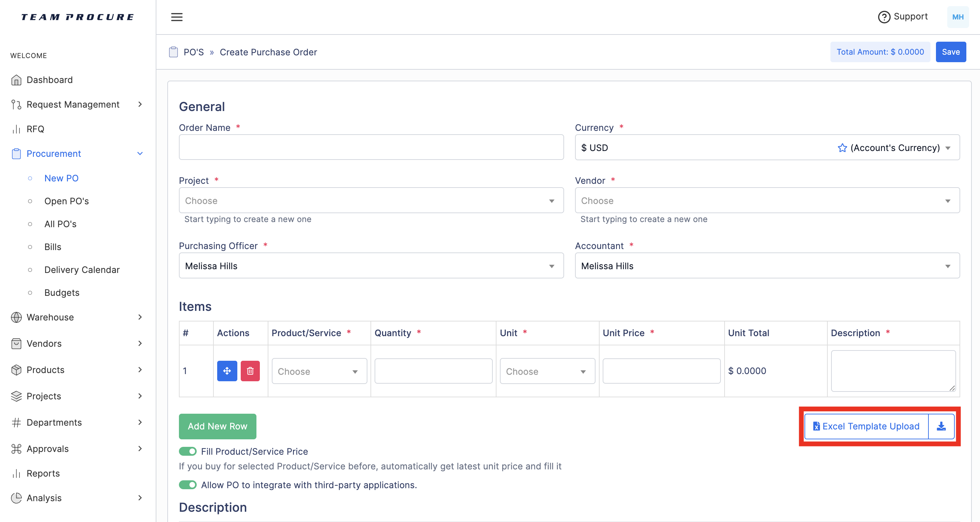Image resolution: width=980 pixels, height=522 pixels.
Task: Click the Projects layers icon
Action: pos(16,396)
